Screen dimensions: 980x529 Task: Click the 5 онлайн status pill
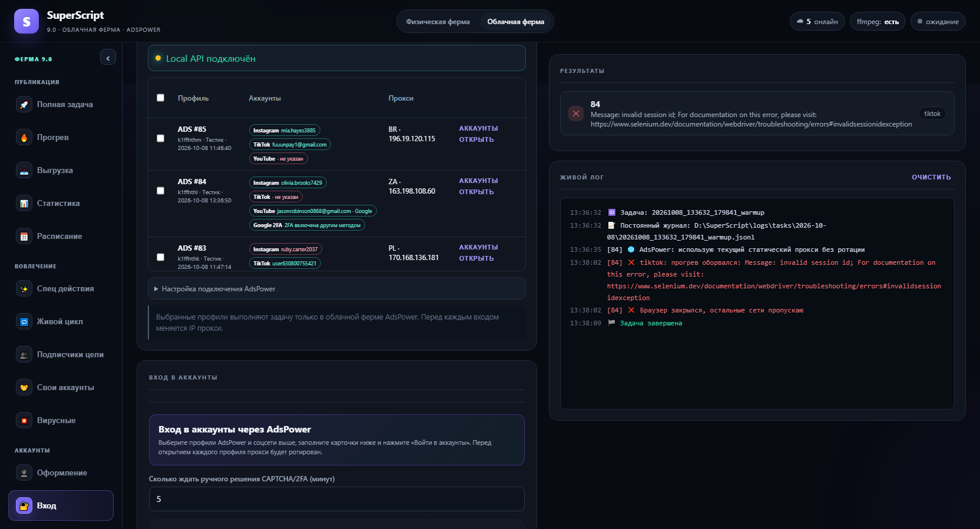[817, 22]
